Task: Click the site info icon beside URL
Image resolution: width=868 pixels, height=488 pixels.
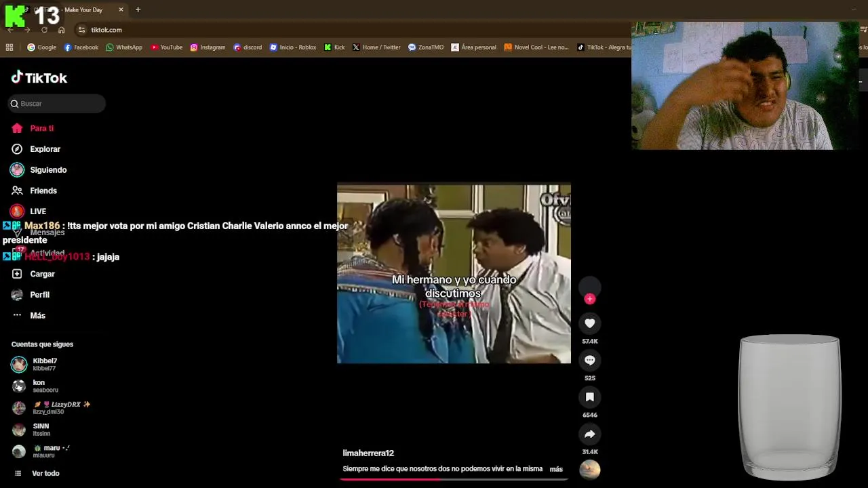Action: [x=81, y=30]
